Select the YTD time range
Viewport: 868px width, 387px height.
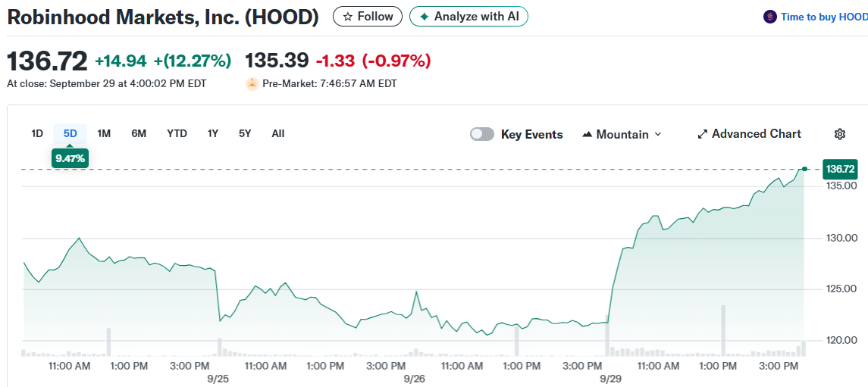[177, 133]
